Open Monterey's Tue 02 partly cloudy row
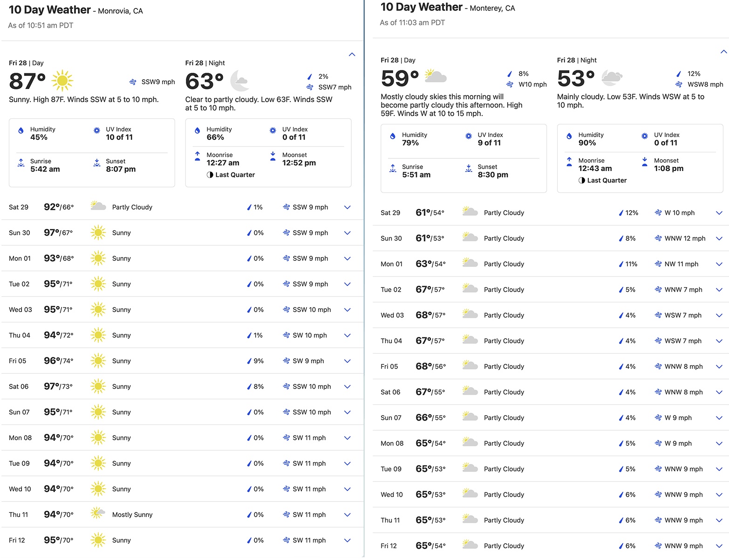The height and width of the screenshot is (560, 729). click(x=551, y=290)
